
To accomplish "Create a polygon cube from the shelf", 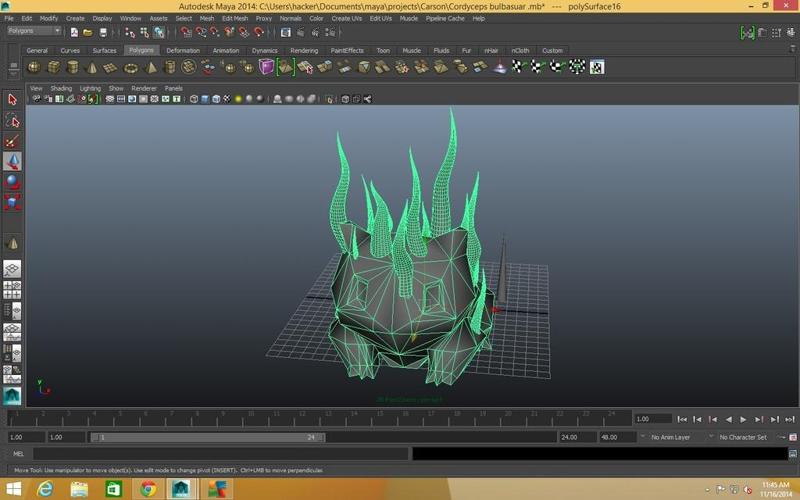I will (x=53, y=67).
